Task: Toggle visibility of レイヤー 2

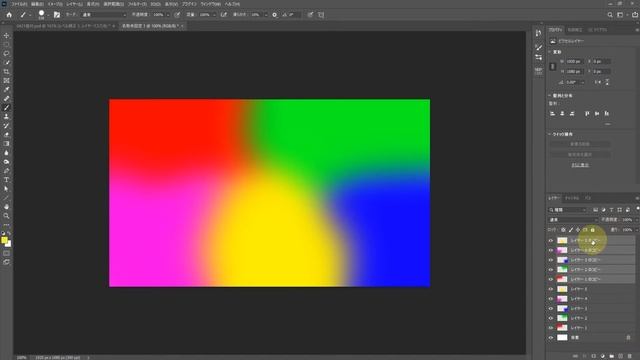Action: pyautogui.click(x=551, y=318)
